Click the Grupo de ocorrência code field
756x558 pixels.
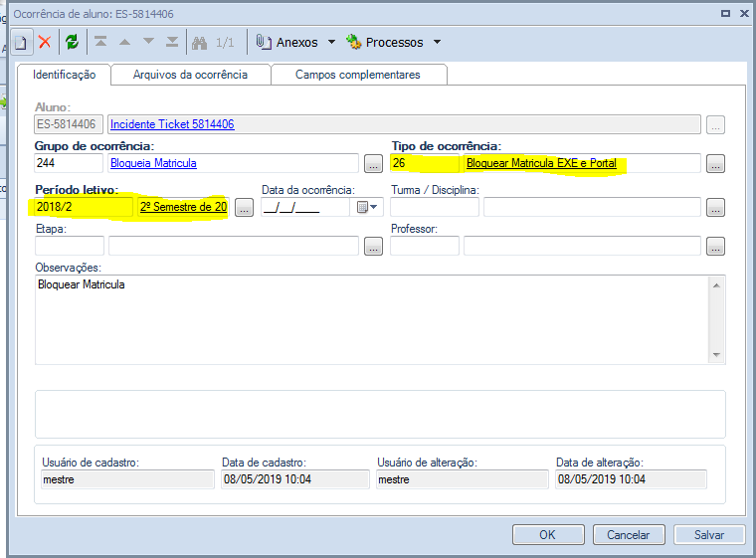pyautogui.click(x=69, y=163)
